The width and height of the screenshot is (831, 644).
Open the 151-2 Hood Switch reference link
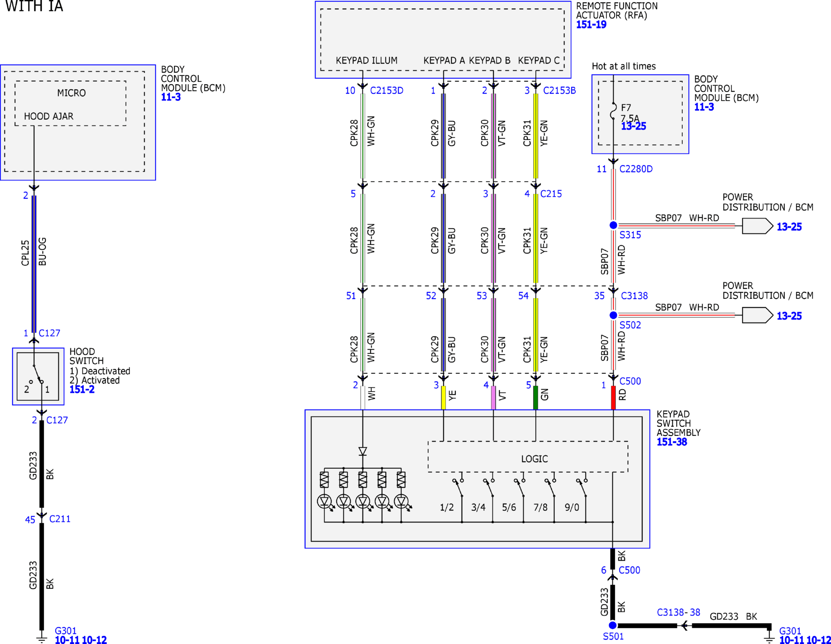pos(82,389)
